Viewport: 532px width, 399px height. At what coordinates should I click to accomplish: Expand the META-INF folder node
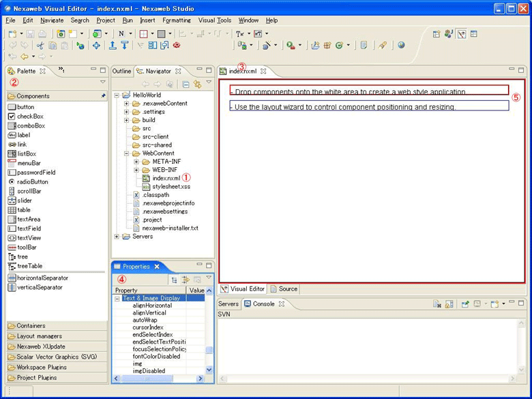[136, 162]
